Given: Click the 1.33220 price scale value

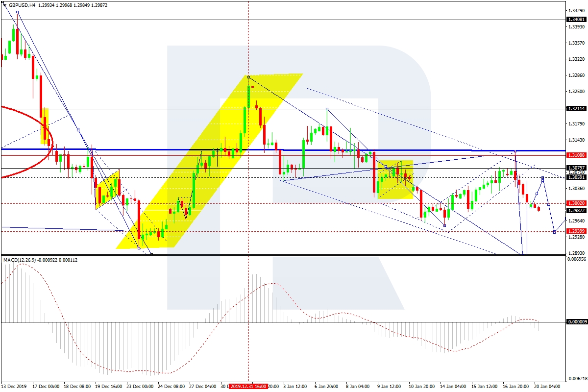Looking at the screenshot, I should pyautogui.click(x=576, y=59).
